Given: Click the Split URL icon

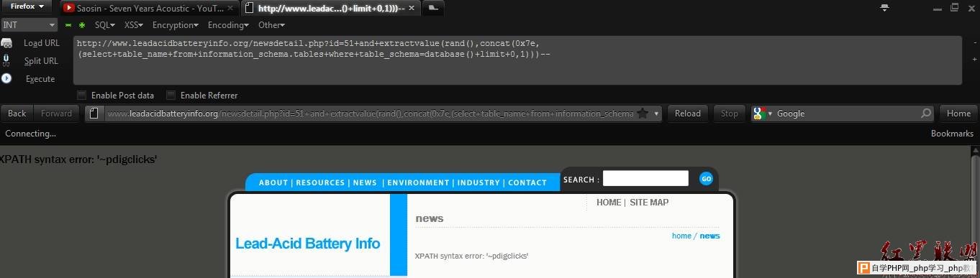Looking at the screenshot, I should point(6,60).
